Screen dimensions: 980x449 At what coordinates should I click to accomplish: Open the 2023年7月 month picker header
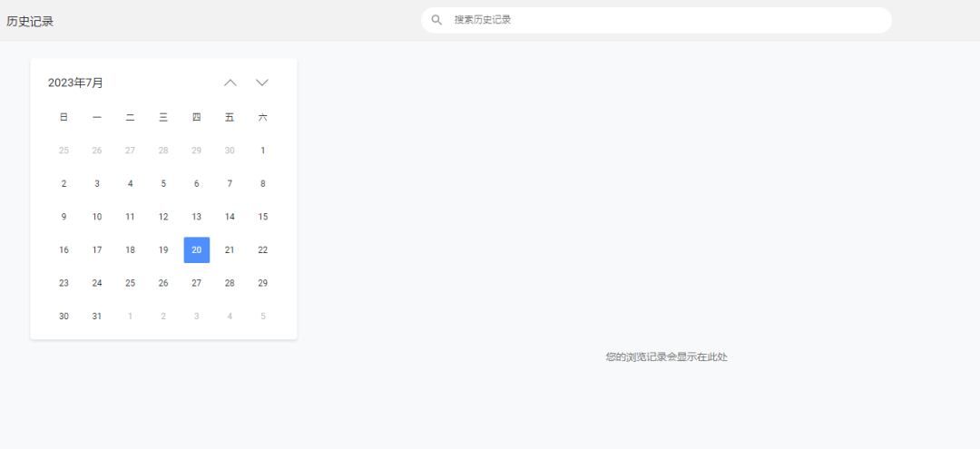[76, 83]
